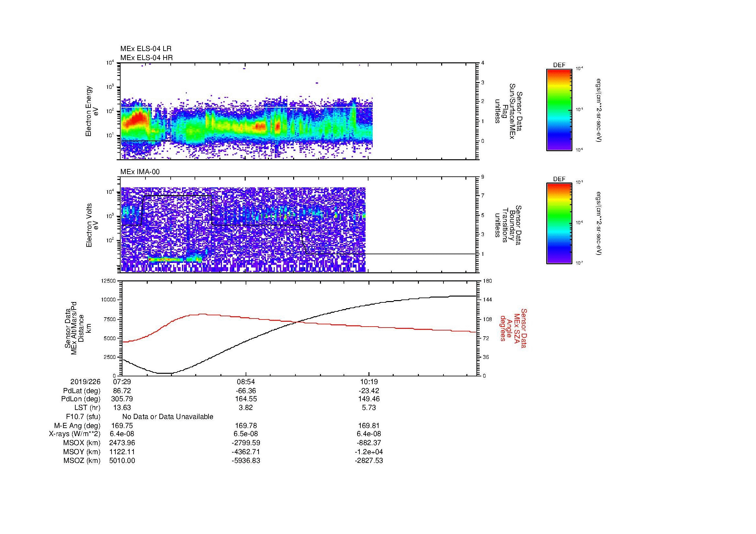This screenshot has height=534, width=756.
Task: Click the PdLon value 164.55
Action: click(246, 399)
